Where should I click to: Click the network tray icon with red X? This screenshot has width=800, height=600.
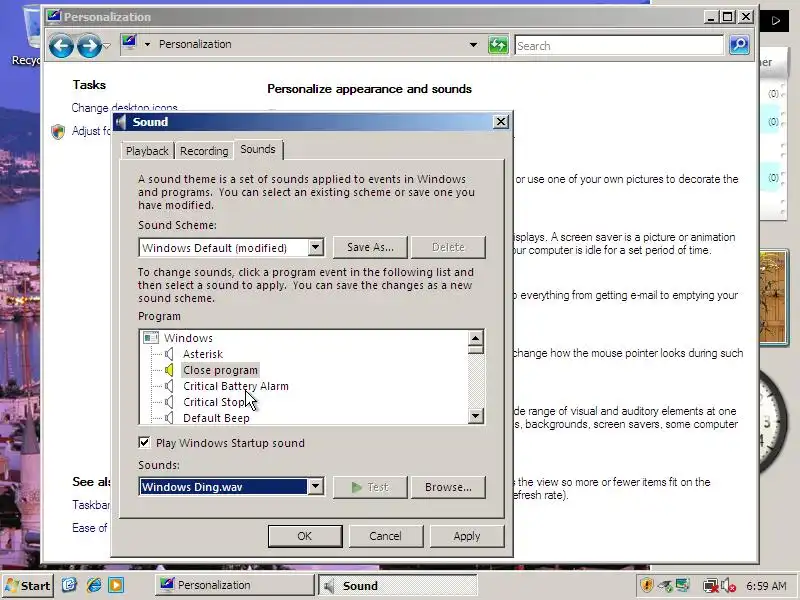(711, 585)
